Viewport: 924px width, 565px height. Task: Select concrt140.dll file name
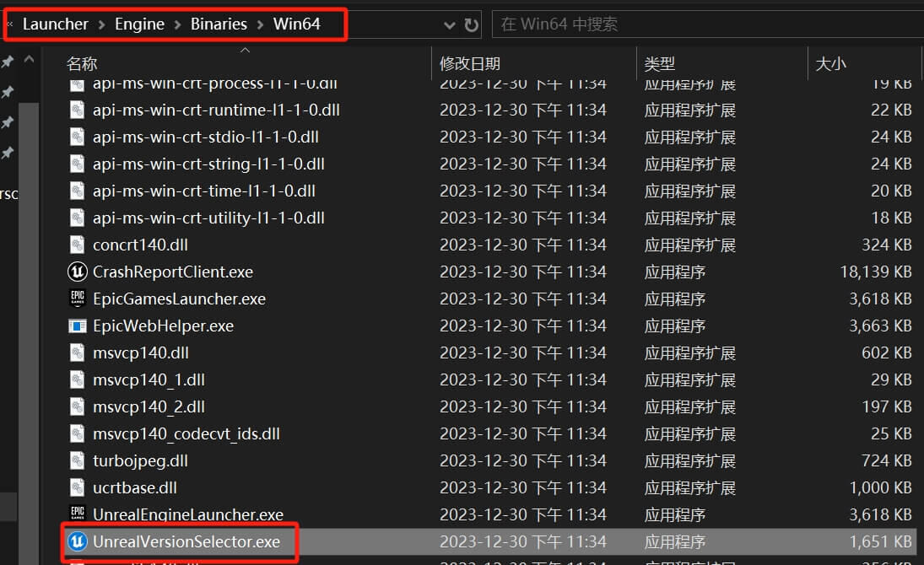pyautogui.click(x=140, y=245)
